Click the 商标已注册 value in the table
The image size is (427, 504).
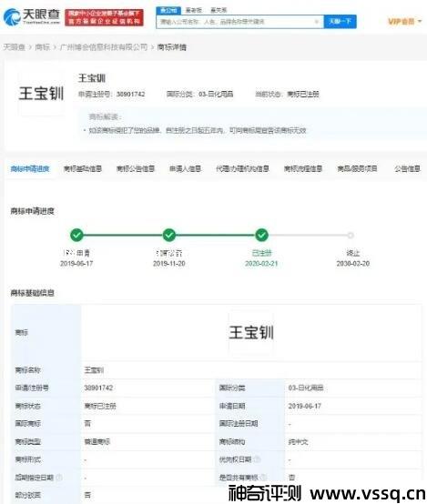pyautogui.click(x=100, y=406)
